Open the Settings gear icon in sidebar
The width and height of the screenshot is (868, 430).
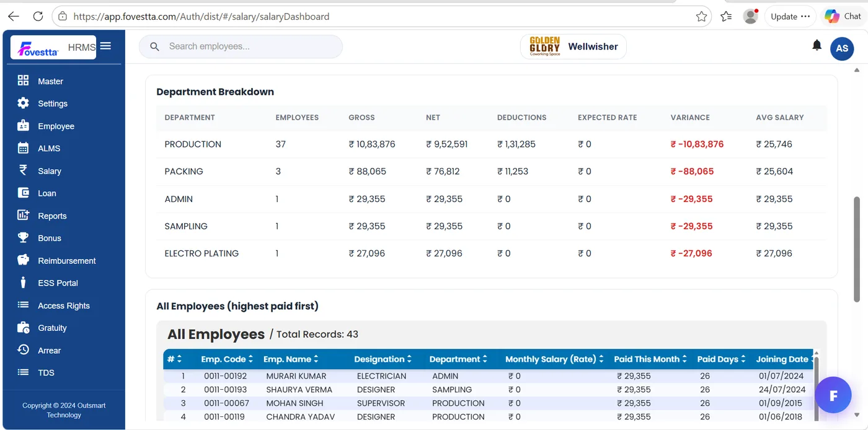[23, 103]
